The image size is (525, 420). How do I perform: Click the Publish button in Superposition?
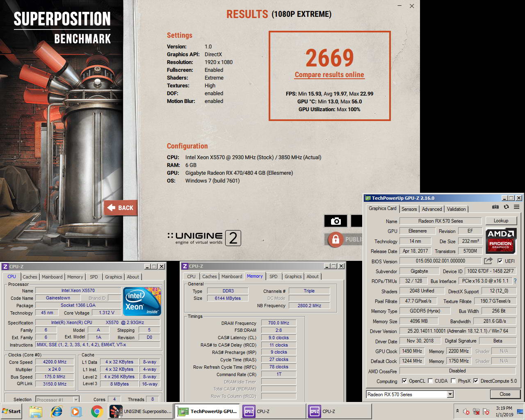[344, 239]
